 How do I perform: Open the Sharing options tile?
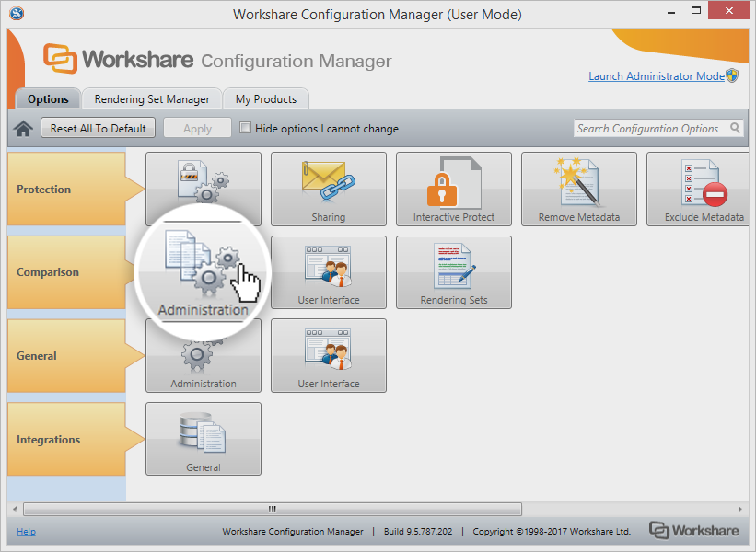(329, 189)
